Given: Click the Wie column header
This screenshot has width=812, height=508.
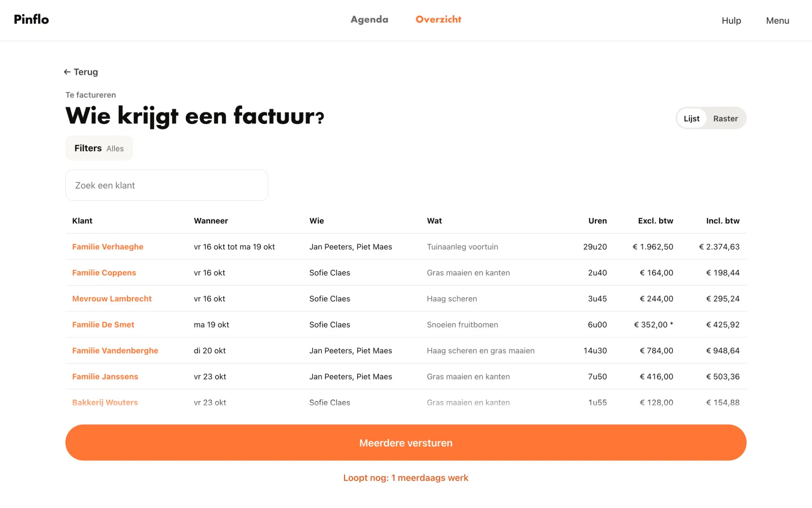Looking at the screenshot, I should (317, 221).
